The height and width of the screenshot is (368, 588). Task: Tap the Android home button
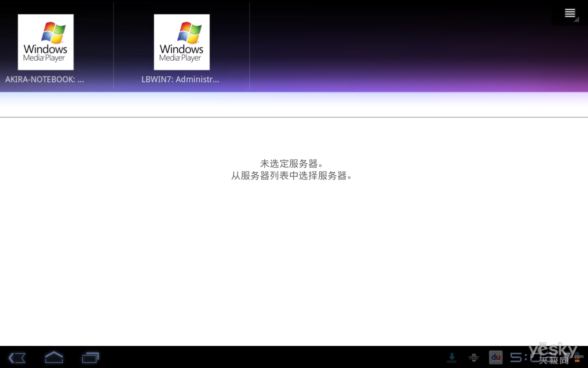[54, 357]
